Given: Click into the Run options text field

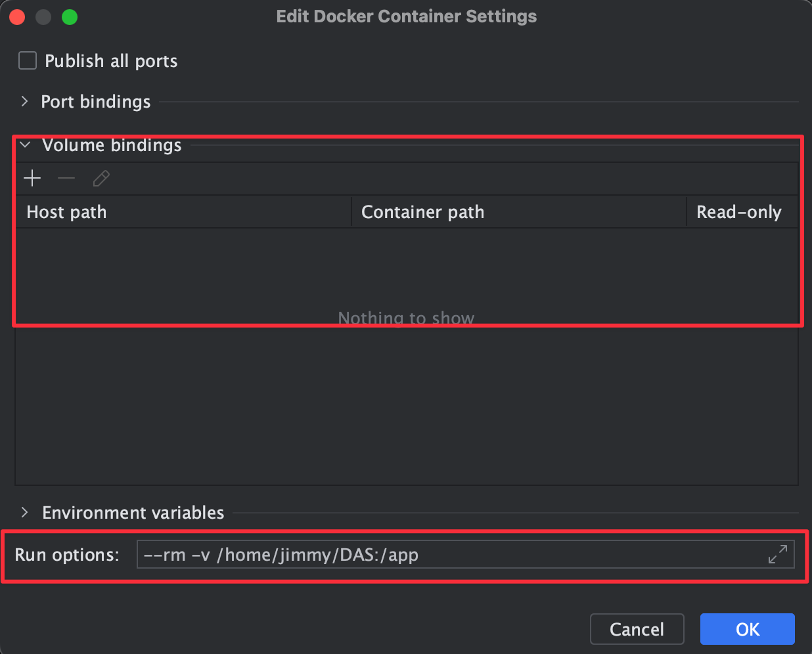Looking at the screenshot, I should click(x=447, y=555).
